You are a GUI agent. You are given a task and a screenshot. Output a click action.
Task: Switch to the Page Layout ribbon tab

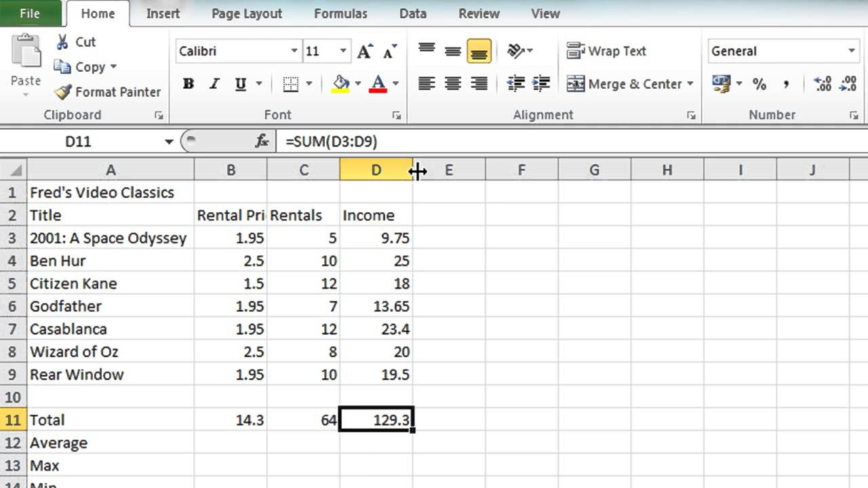coord(245,14)
